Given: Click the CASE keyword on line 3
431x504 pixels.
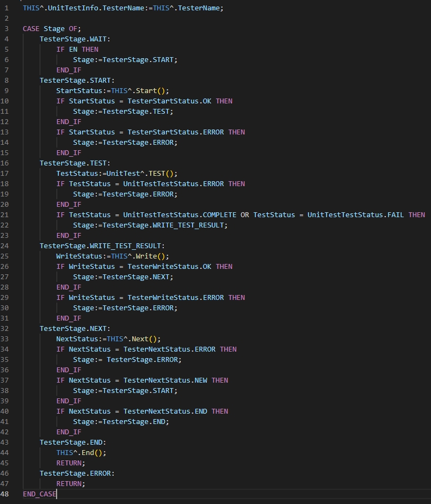Looking at the screenshot, I should coord(31,29).
